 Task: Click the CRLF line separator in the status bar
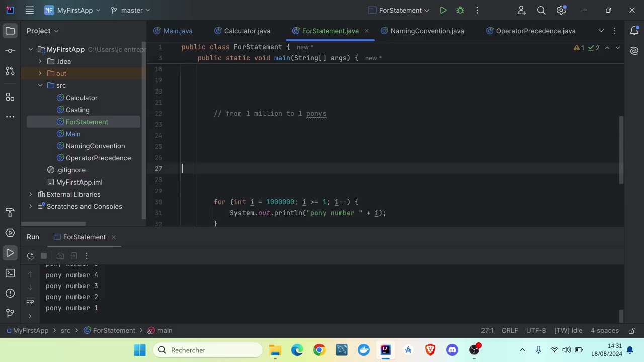click(x=510, y=331)
